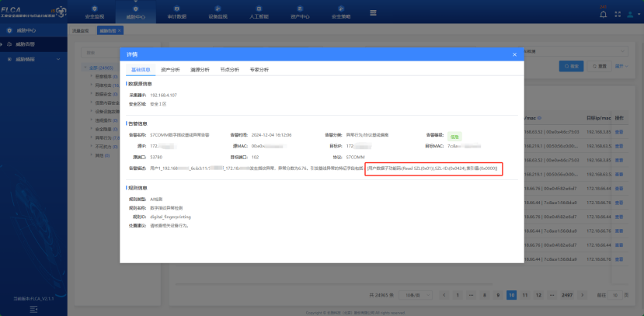
Task: Open the 专家分析 tab in details dialog
Action: point(259,70)
